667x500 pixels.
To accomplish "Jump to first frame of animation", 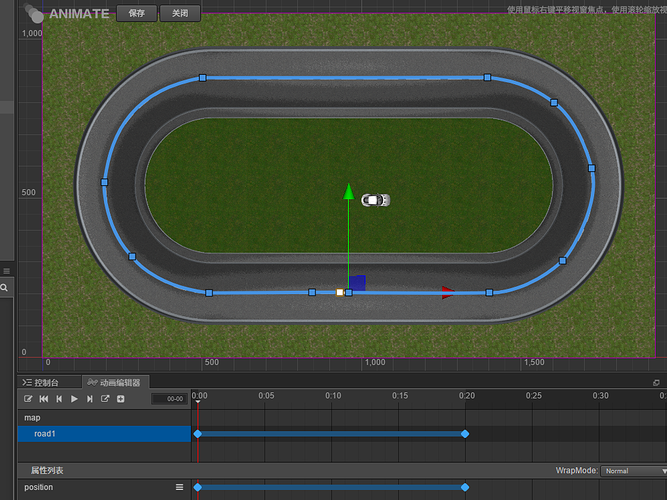I will coord(44,399).
